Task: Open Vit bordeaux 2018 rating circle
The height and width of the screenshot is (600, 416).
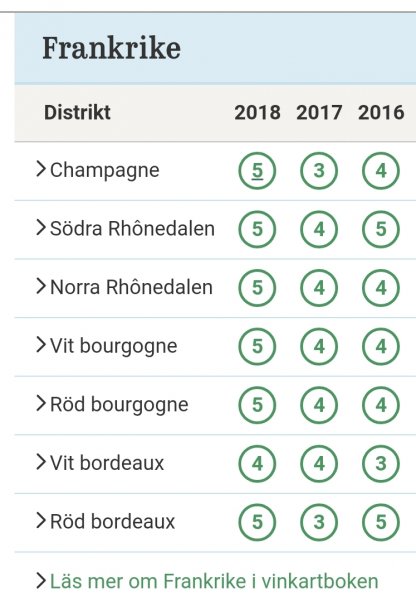Action: pyautogui.click(x=257, y=463)
